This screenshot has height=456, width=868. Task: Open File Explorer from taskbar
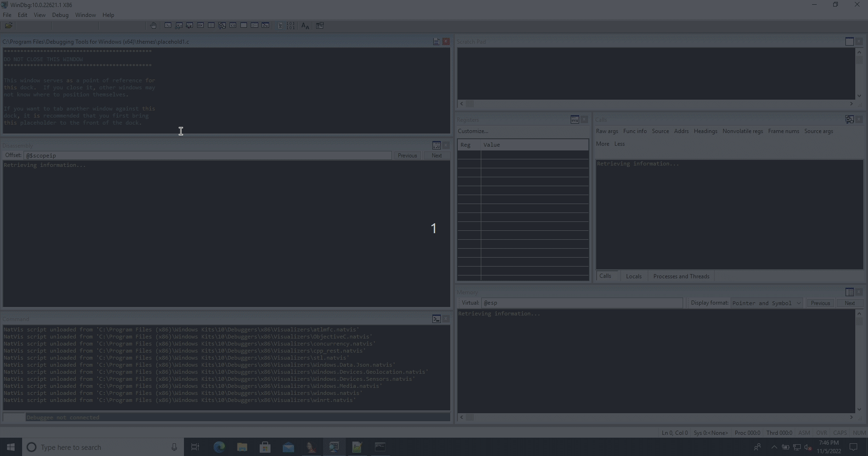(x=242, y=447)
